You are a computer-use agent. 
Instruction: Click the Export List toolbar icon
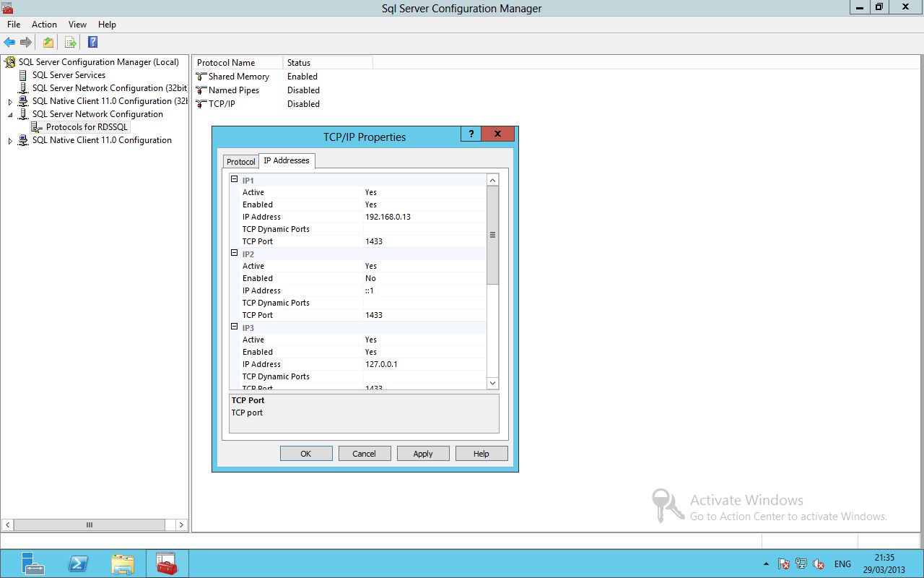[70, 42]
